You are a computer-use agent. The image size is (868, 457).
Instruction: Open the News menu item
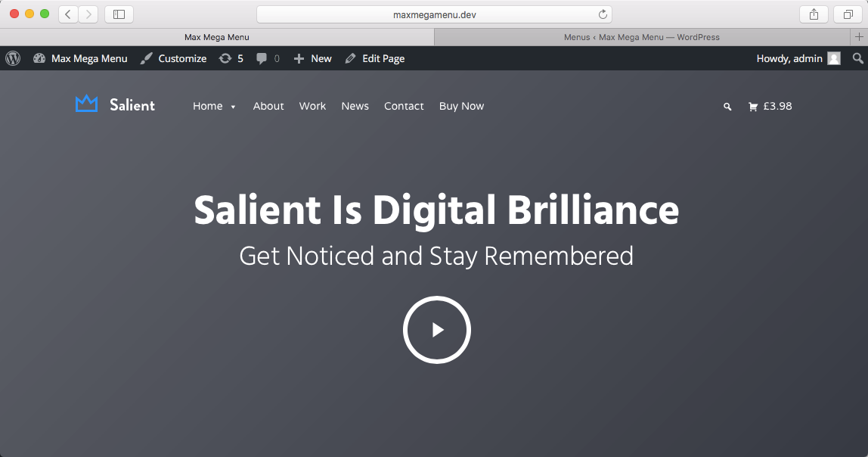point(355,106)
